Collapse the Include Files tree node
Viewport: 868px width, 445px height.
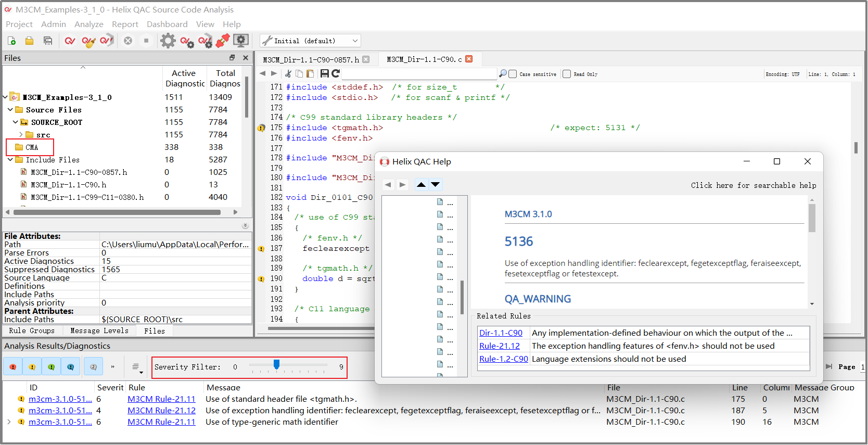coord(10,160)
